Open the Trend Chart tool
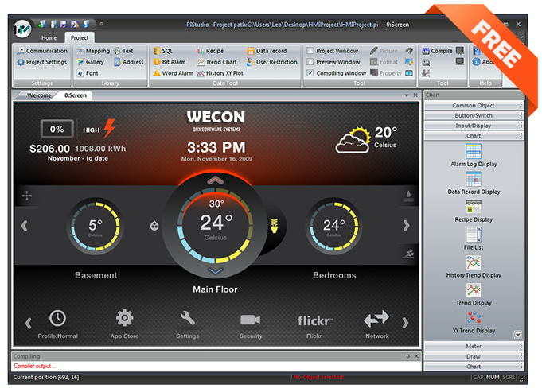 [216, 62]
